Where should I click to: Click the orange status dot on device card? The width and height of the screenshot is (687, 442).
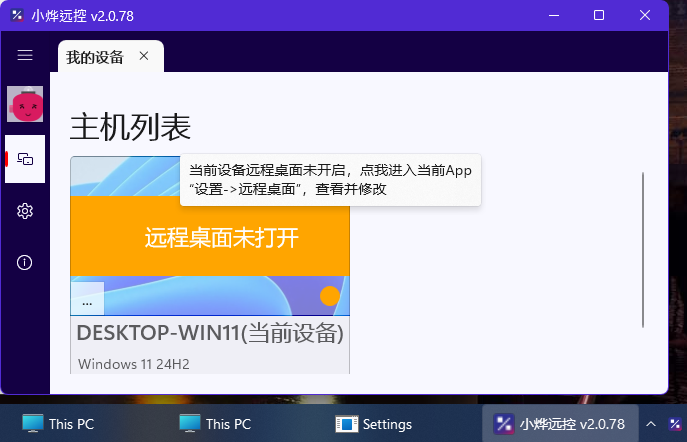click(x=330, y=296)
